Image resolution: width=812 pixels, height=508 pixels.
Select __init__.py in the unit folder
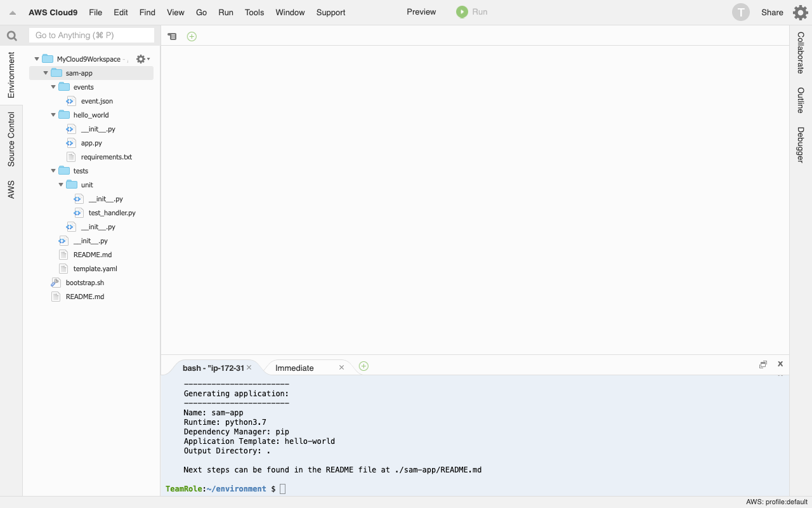click(x=106, y=199)
